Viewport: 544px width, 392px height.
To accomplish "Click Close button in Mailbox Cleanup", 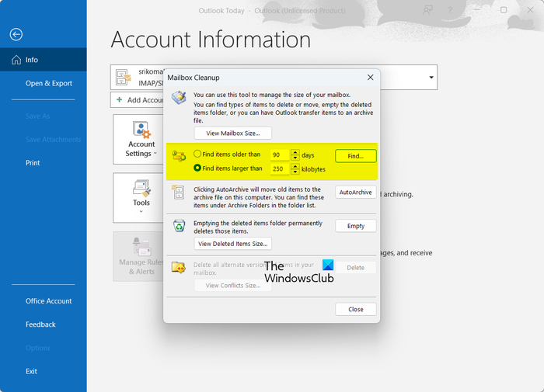I will 356,309.
